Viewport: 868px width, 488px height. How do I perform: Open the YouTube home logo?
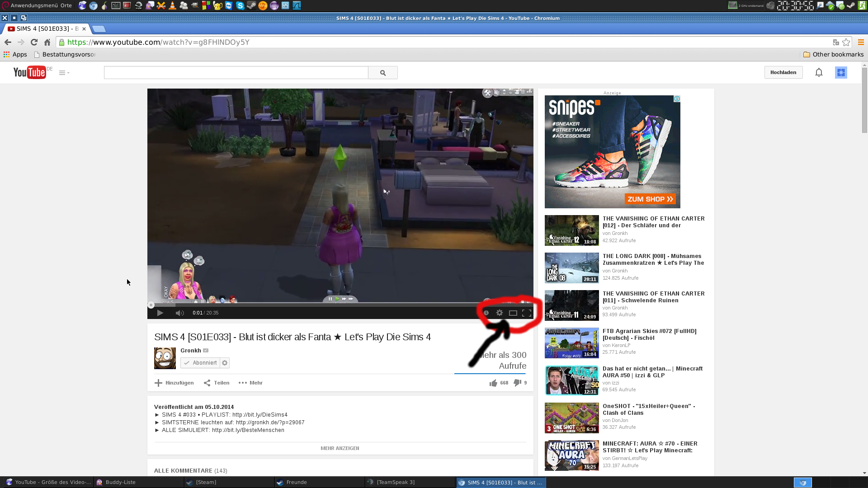click(30, 72)
